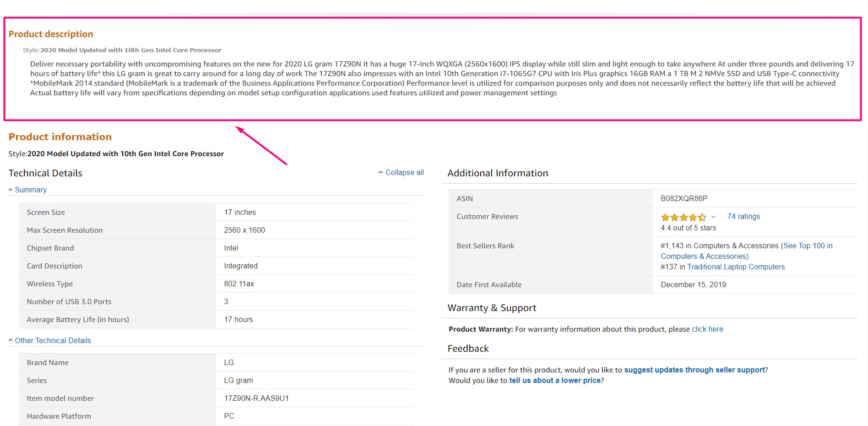Click the star rating icons
868x426 pixels.
(684, 217)
